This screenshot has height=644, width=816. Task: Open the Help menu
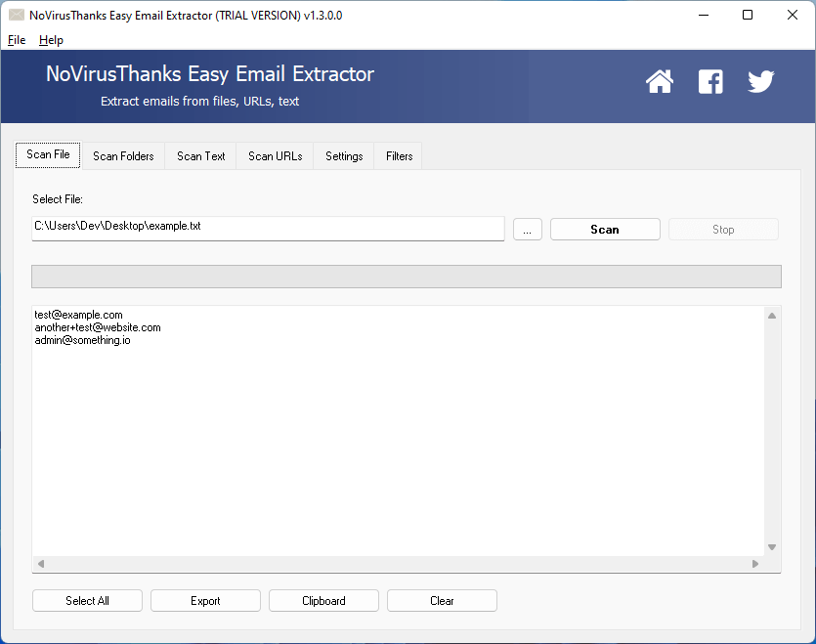pyautogui.click(x=51, y=40)
